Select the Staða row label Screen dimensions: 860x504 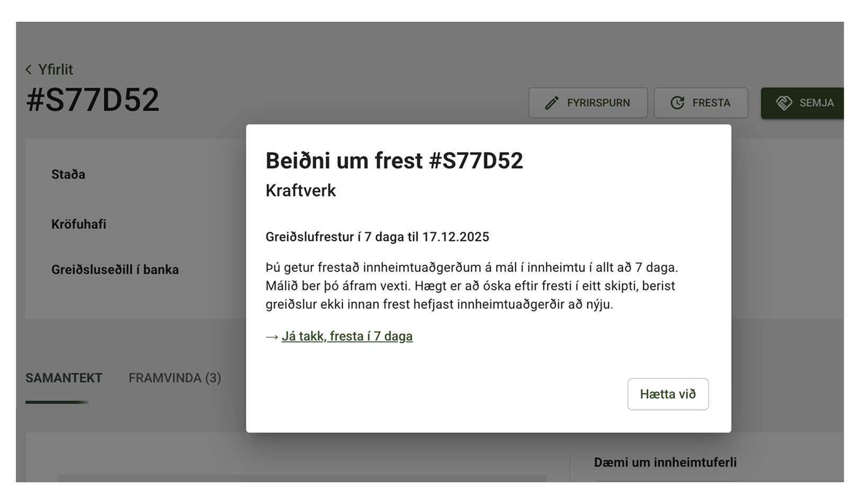coord(68,174)
